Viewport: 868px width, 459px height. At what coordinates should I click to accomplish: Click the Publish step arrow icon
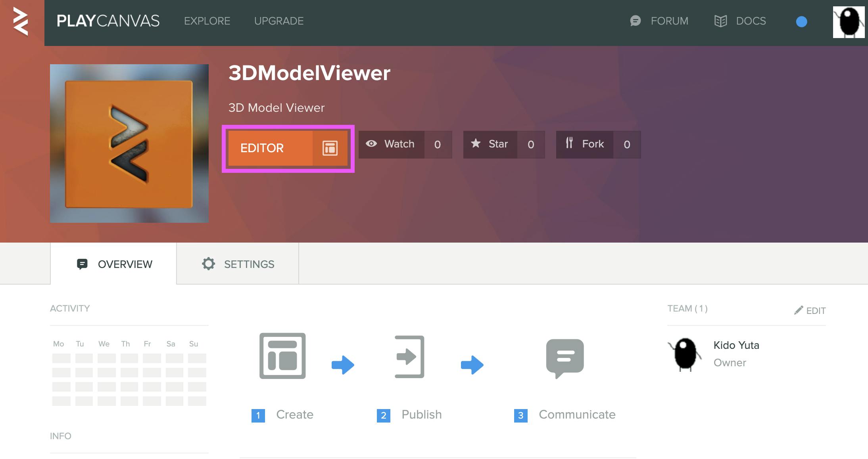pos(409,356)
